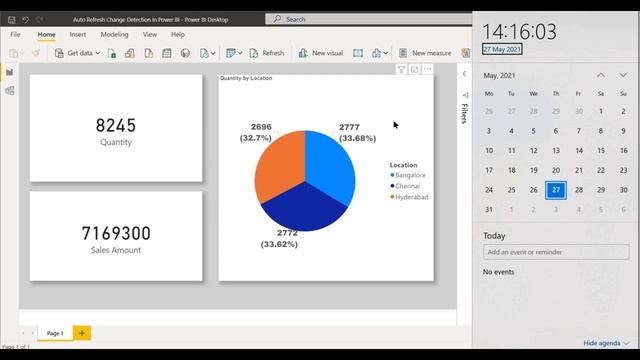Click the Undo arrow icon
640x360 pixels.
[25, 20]
